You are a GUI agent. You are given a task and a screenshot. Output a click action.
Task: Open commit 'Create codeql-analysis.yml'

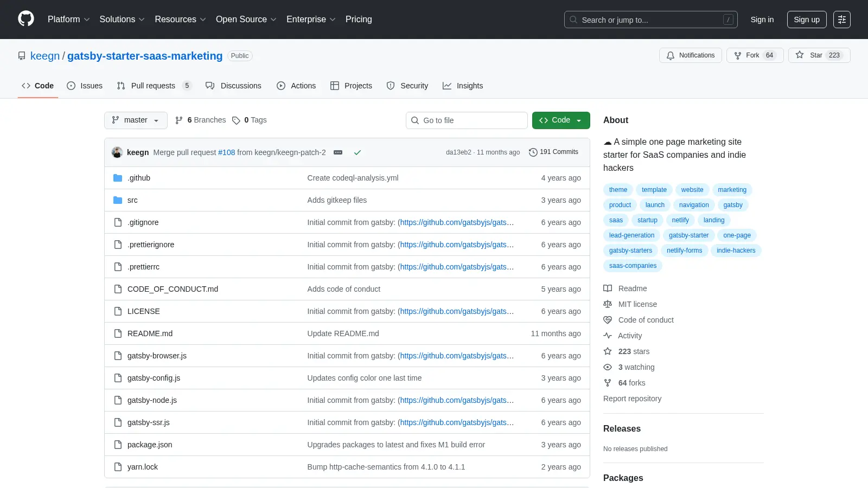(x=353, y=178)
